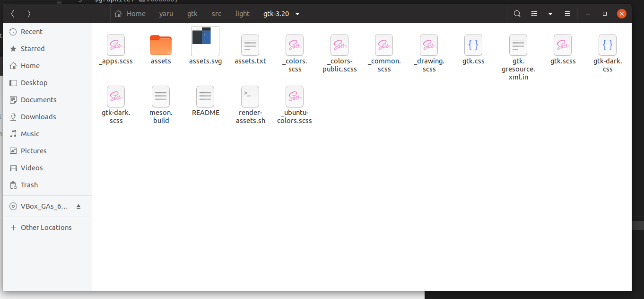
Task: Click the "assets.txt" file name label
Action: coord(250,61)
